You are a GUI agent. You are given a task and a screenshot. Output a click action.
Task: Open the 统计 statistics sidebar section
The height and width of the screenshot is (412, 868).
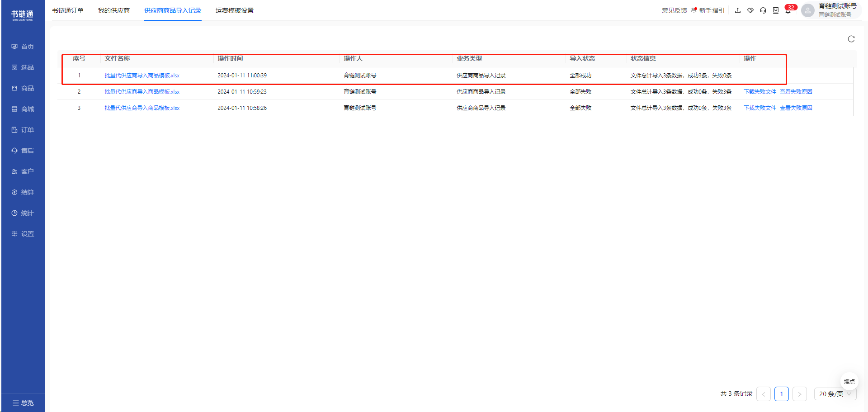click(x=23, y=213)
